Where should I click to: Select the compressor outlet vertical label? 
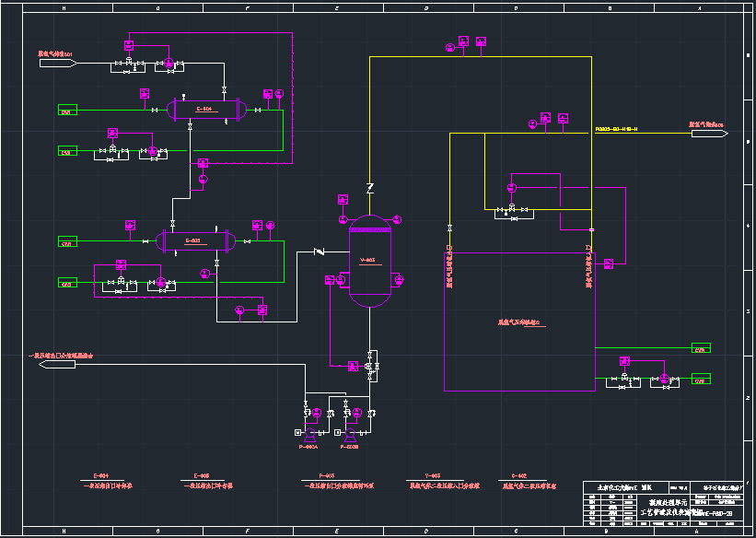click(x=588, y=267)
